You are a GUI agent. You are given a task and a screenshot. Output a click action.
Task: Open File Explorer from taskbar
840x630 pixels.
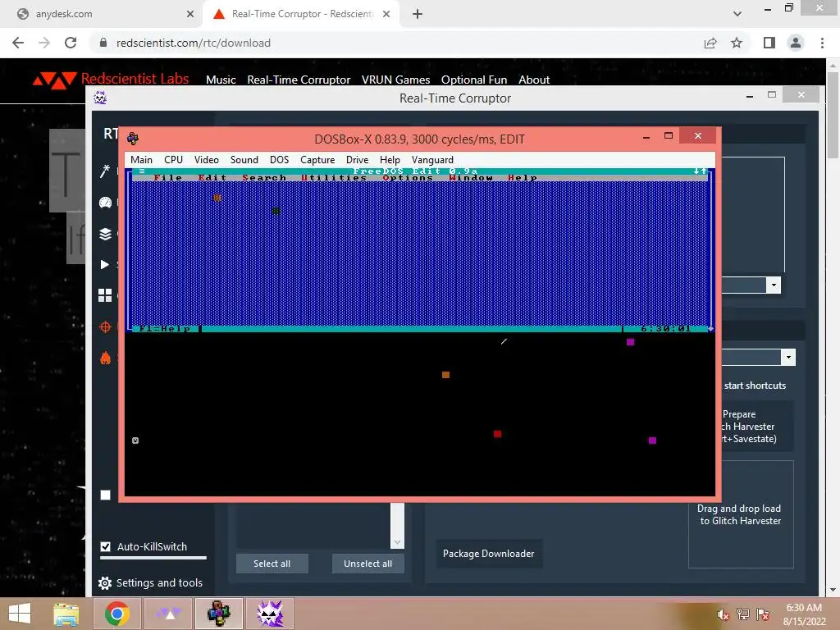[66, 614]
